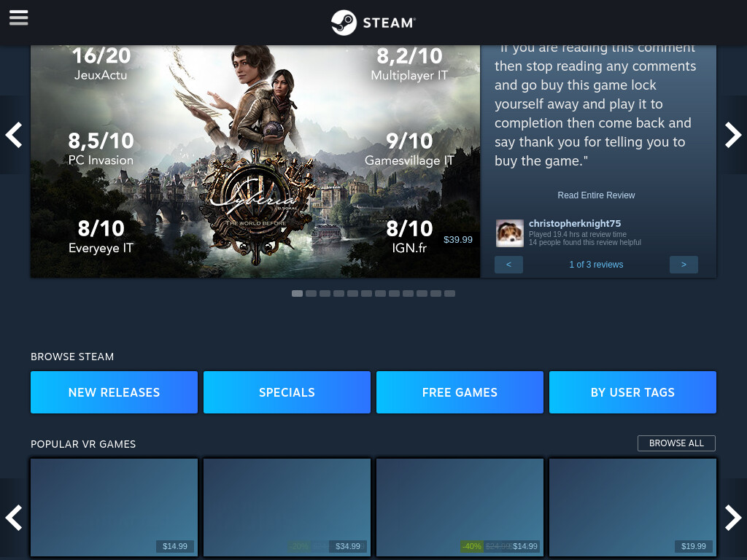The height and width of the screenshot is (560, 747).
Task: Open VR game card priced $19.99
Action: [x=632, y=507]
